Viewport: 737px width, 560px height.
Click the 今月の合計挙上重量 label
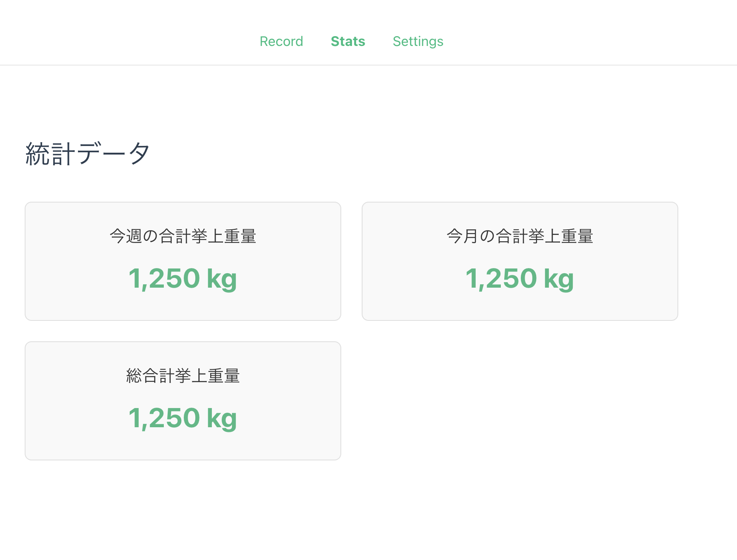pyautogui.click(x=520, y=236)
